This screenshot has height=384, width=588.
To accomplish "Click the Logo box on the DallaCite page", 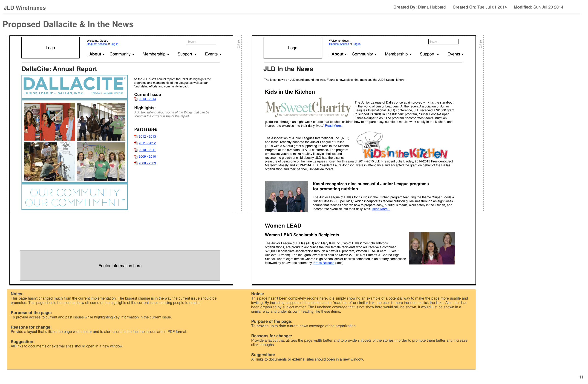I will click(50, 48).
